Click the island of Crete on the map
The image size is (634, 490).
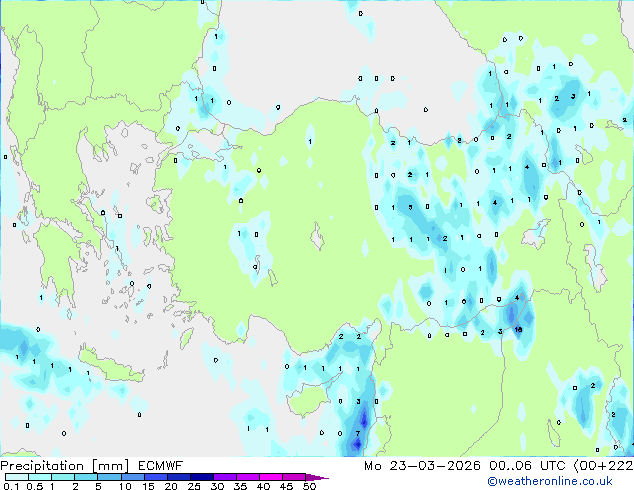110,367
